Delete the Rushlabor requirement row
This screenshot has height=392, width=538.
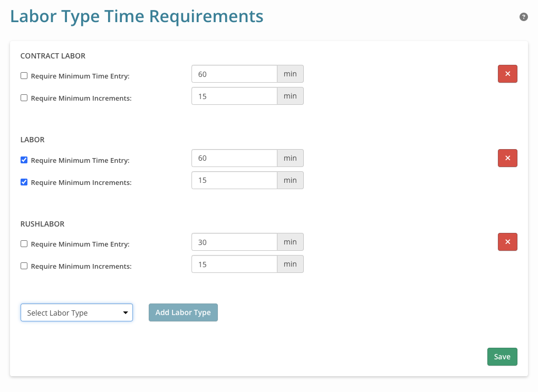click(x=507, y=242)
